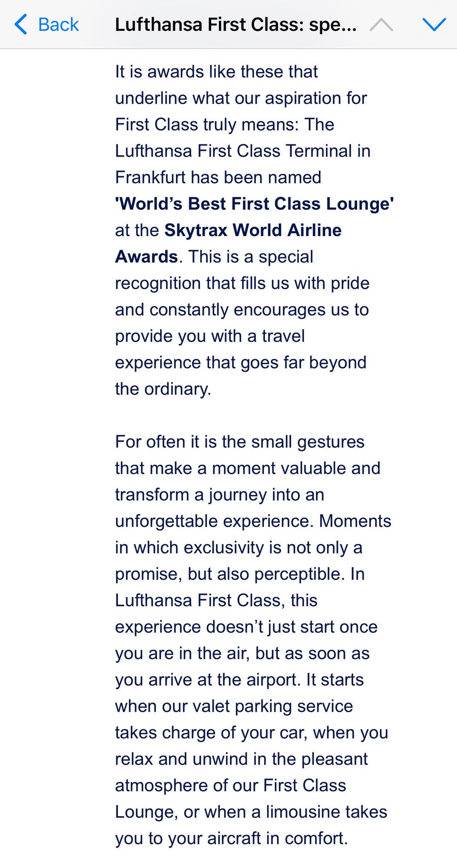Click the bold word 'Awards'
This screenshot has height=868, width=457.
[146, 256]
